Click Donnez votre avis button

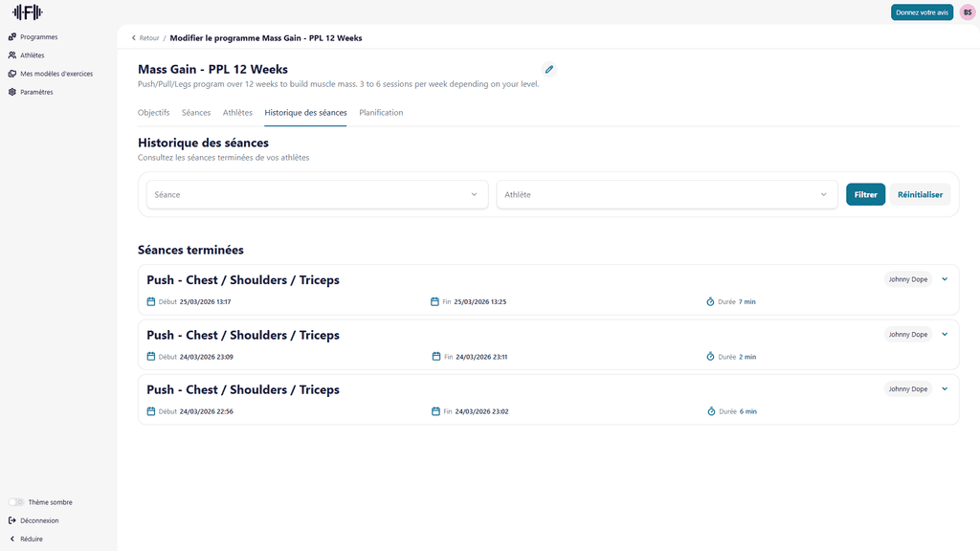922,12
